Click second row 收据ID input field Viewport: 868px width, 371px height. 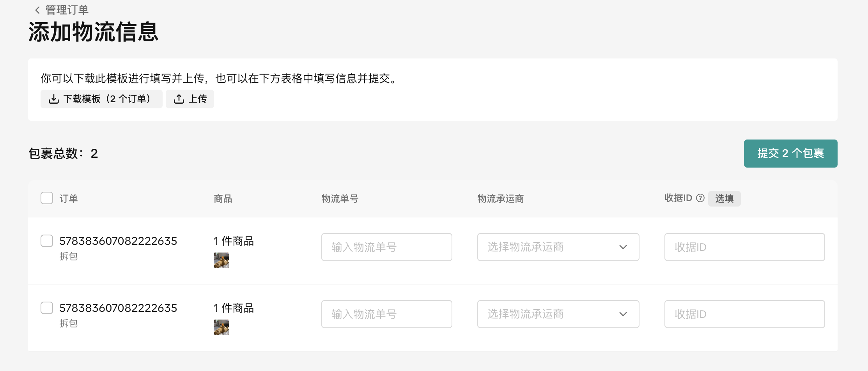coord(744,314)
